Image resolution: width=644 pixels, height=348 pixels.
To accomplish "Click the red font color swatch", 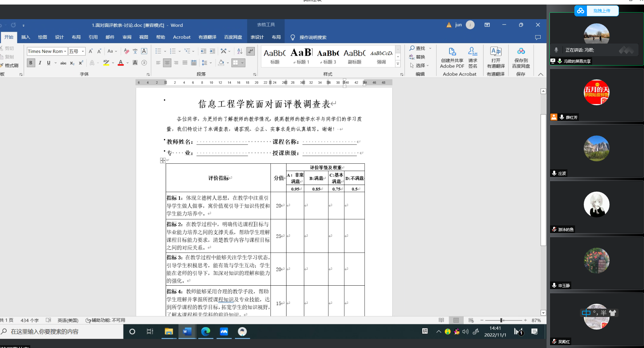I will click(120, 63).
